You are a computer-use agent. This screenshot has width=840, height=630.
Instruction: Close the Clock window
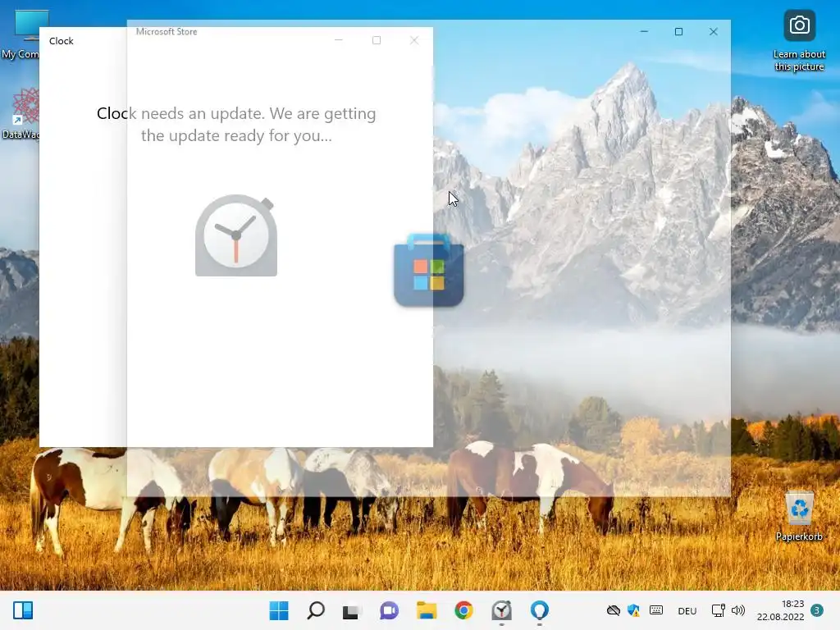click(414, 40)
